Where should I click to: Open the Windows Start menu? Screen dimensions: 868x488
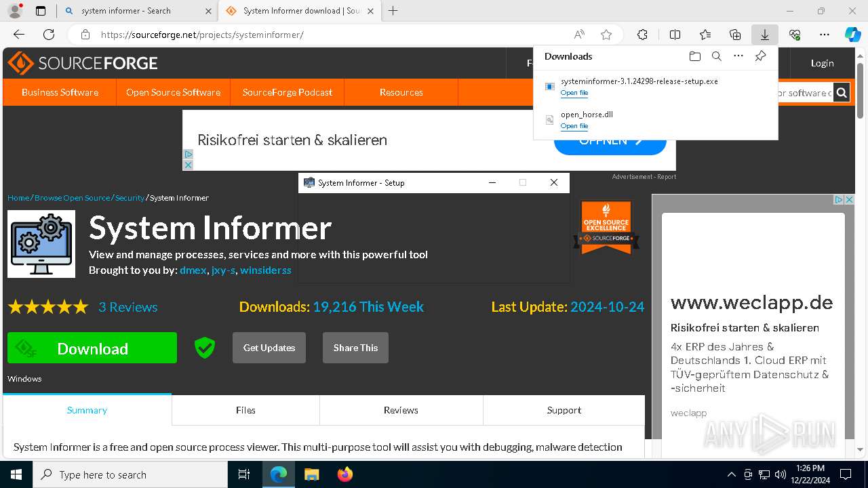pos(16,474)
